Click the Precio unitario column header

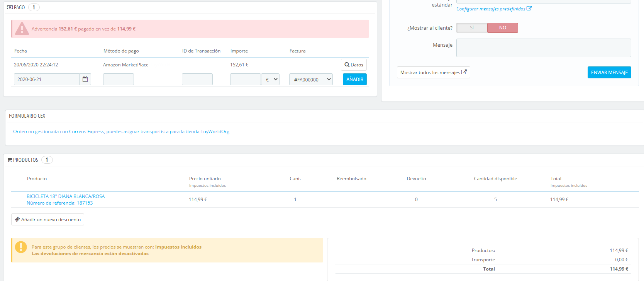pos(205,179)
